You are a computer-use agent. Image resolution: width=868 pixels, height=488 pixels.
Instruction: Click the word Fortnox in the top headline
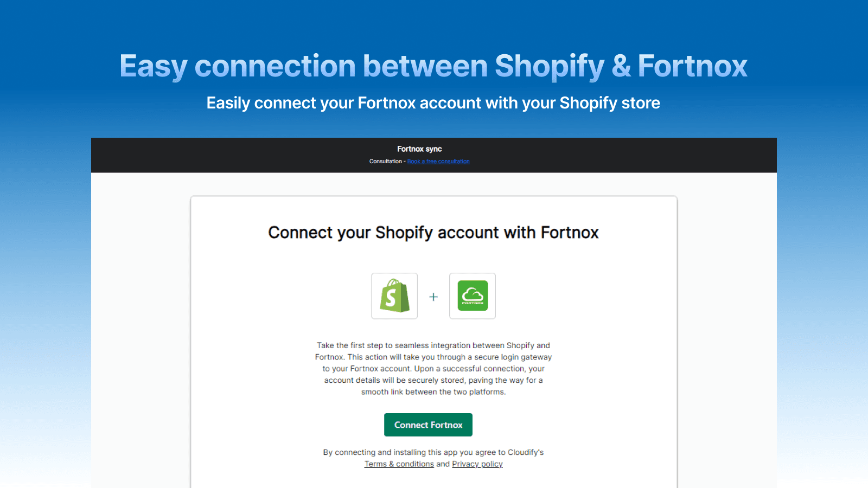click(x=692, y=66)
